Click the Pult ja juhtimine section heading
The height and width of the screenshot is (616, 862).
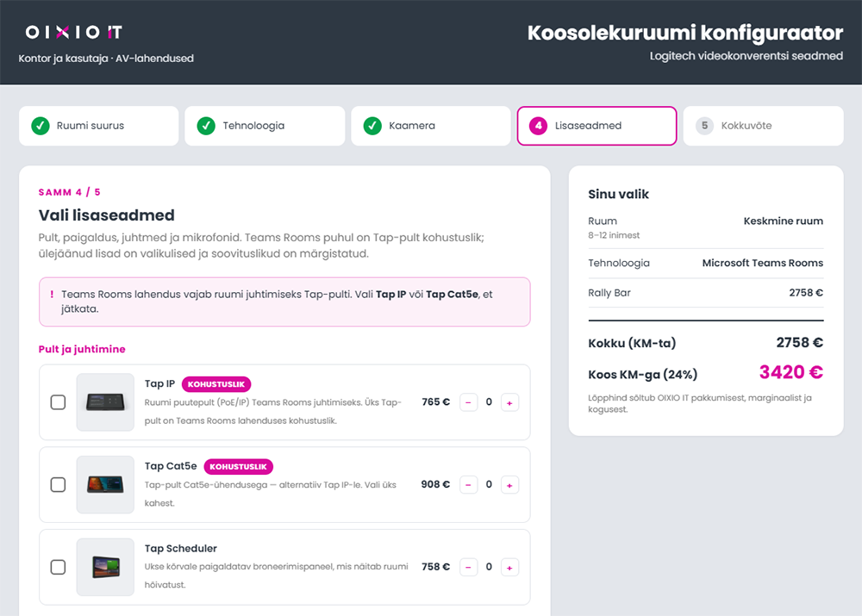click(82, 349)
